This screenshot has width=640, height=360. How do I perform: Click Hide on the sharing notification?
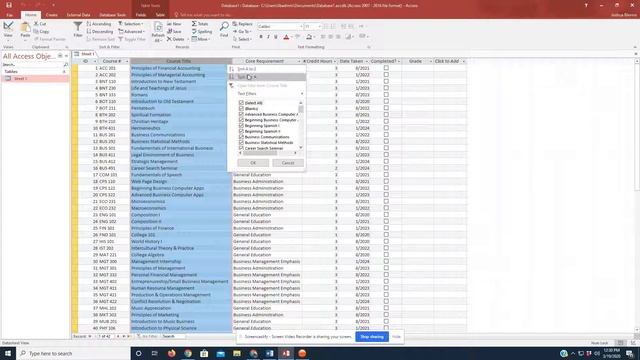[396, 337]
